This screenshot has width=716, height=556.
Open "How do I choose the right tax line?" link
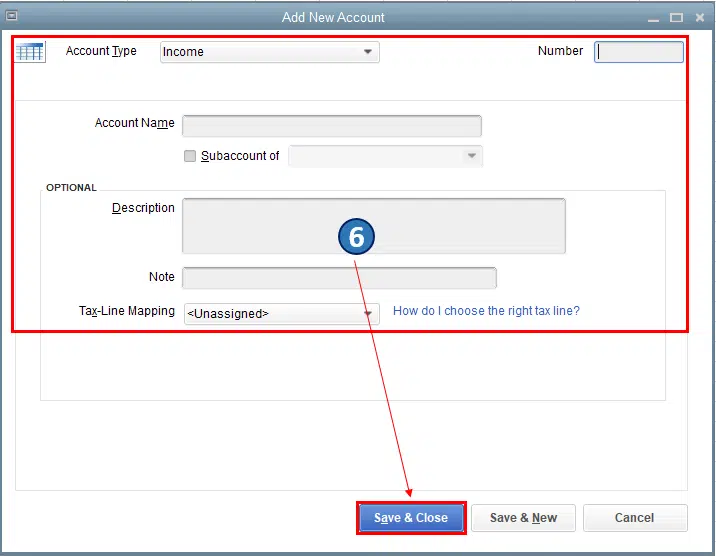pyautogui.click(x=486, y=311)
